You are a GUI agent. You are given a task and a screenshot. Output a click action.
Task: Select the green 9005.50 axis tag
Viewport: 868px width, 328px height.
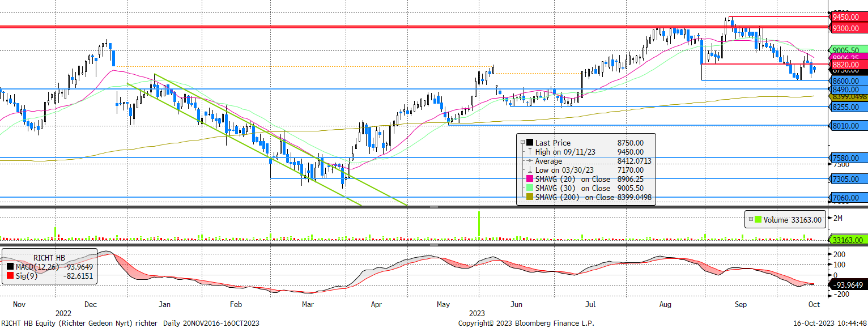point(848,50)
